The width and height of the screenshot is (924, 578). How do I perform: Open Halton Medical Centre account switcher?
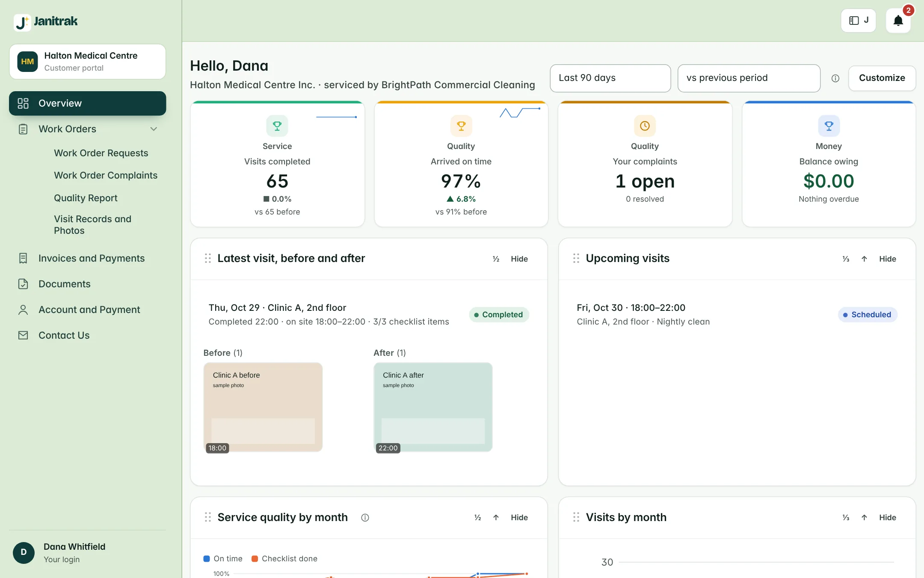point(87,62)
